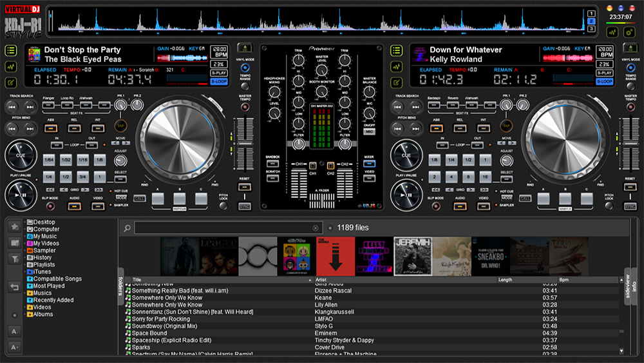Enable left deck S-LOOP
The height and width of the screenshot is (363, 644).
pyautogui.click(x=219, y=81)
